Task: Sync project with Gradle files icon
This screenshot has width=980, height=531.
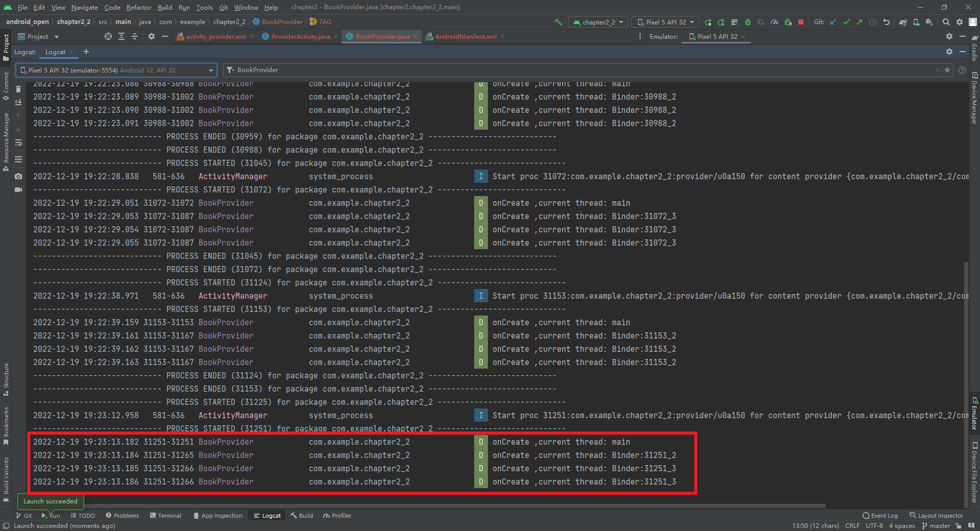Action: [x=903, y=22]
